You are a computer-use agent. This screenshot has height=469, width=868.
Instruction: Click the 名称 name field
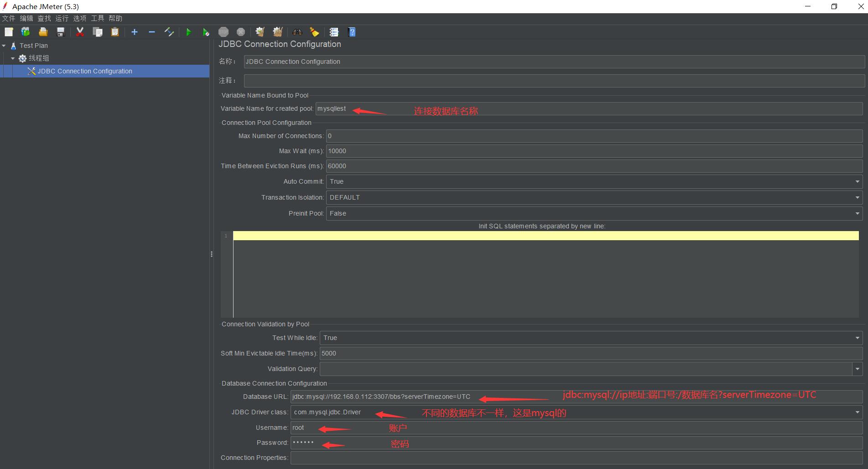(554, 62)
